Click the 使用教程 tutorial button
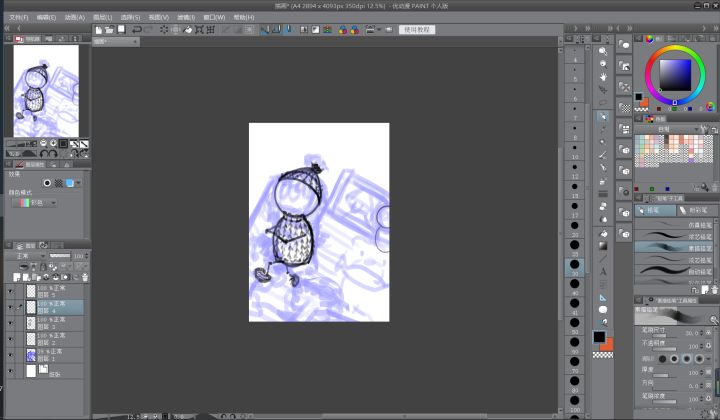This screenshot has width=720, height=420. tap(417, 30)
